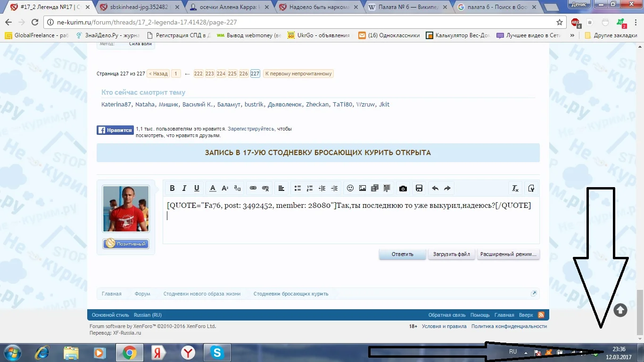Save the message draft with the floppy icon
This screenshot has height=362, width=644.
[419, 188]
